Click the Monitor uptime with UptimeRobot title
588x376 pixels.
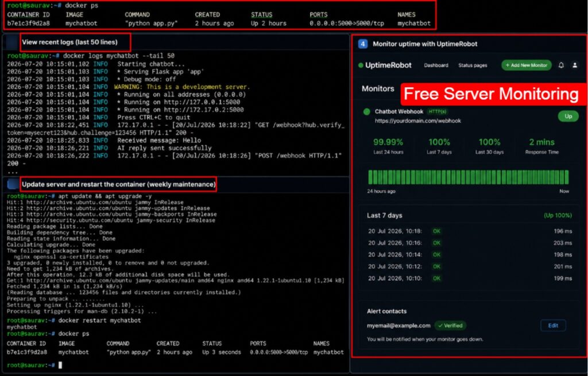coord(425,44)
